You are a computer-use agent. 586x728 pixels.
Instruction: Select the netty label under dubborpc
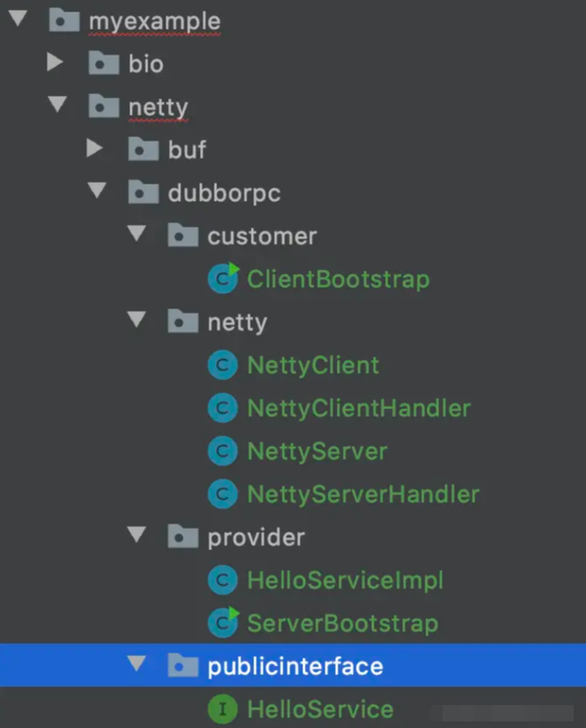point(237,322)
